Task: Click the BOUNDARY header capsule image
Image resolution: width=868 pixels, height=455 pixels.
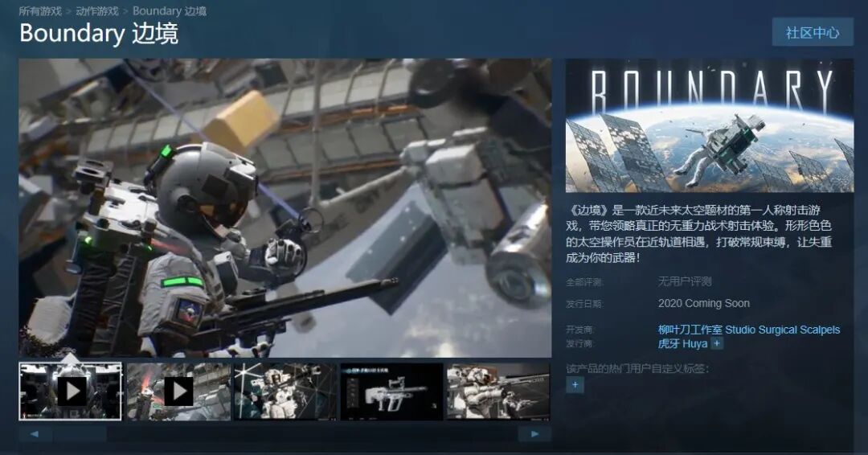Action: [710, 125]
